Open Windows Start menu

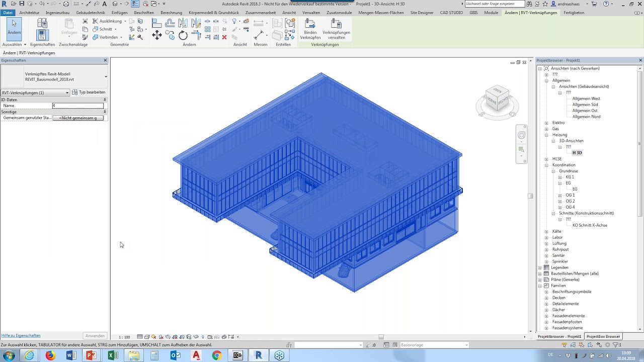(9, 355)
